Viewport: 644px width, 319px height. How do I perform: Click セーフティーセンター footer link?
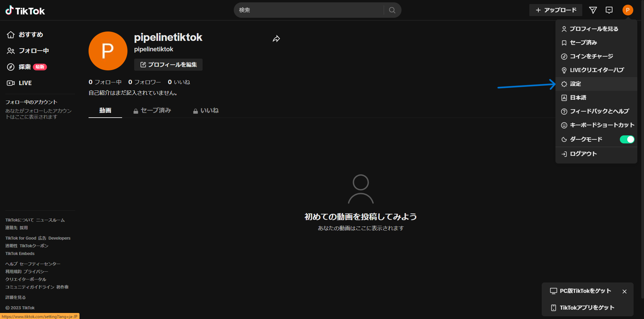[40, 264]
